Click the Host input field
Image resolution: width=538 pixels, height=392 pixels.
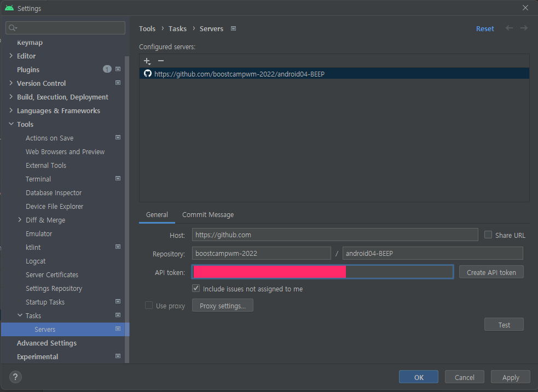tap(335, 235)
